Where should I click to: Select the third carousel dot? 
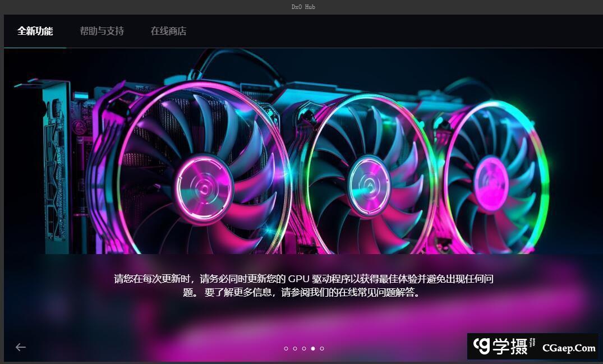pos(304,348)
